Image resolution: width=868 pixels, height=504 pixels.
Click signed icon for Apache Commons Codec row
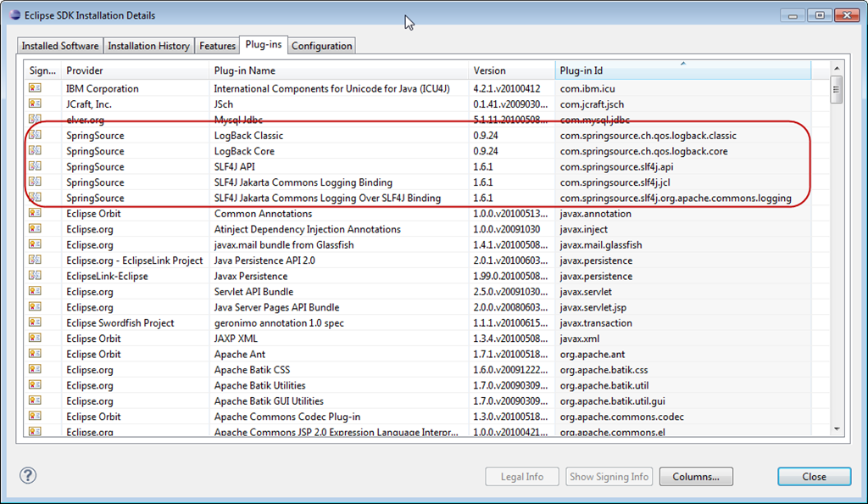(35, 416)
